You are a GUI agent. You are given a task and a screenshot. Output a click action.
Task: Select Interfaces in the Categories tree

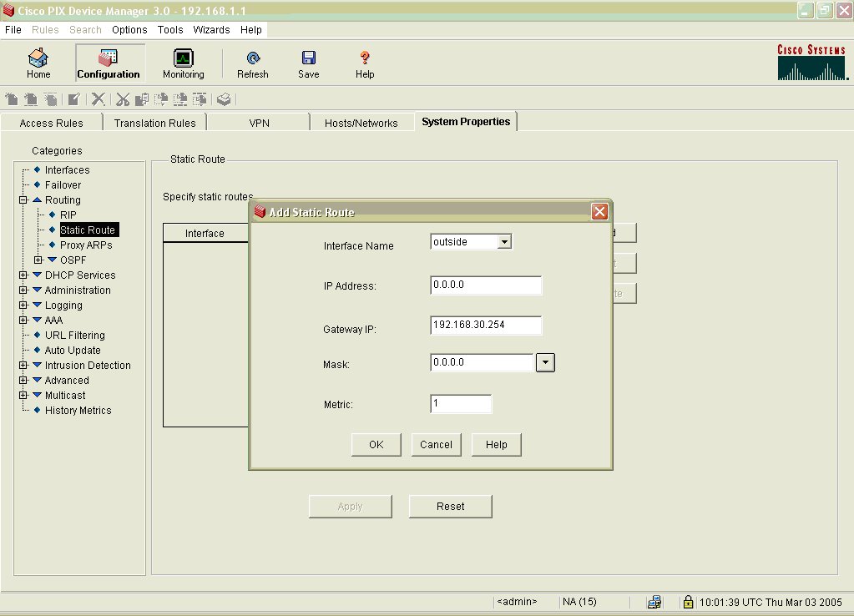pyautogui.click(x=67, y=170)
